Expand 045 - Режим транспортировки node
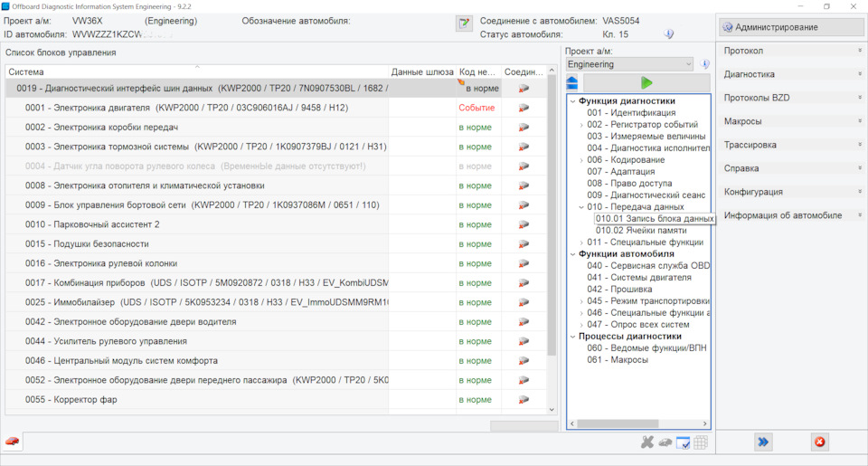 click(581, 301)
